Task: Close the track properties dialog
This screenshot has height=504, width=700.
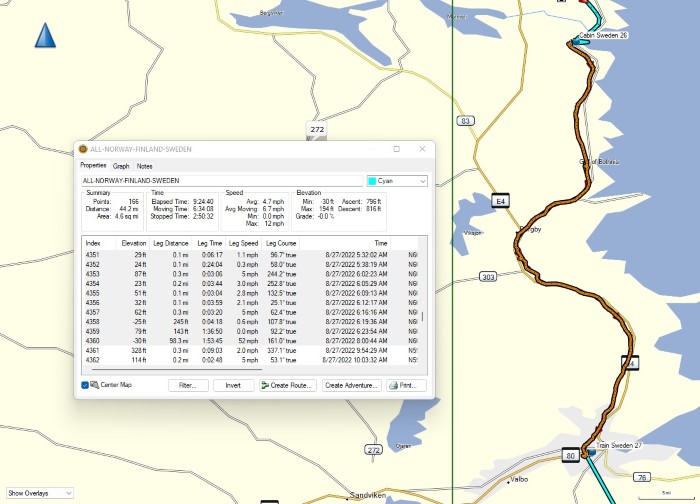Action: pos(422,149)
